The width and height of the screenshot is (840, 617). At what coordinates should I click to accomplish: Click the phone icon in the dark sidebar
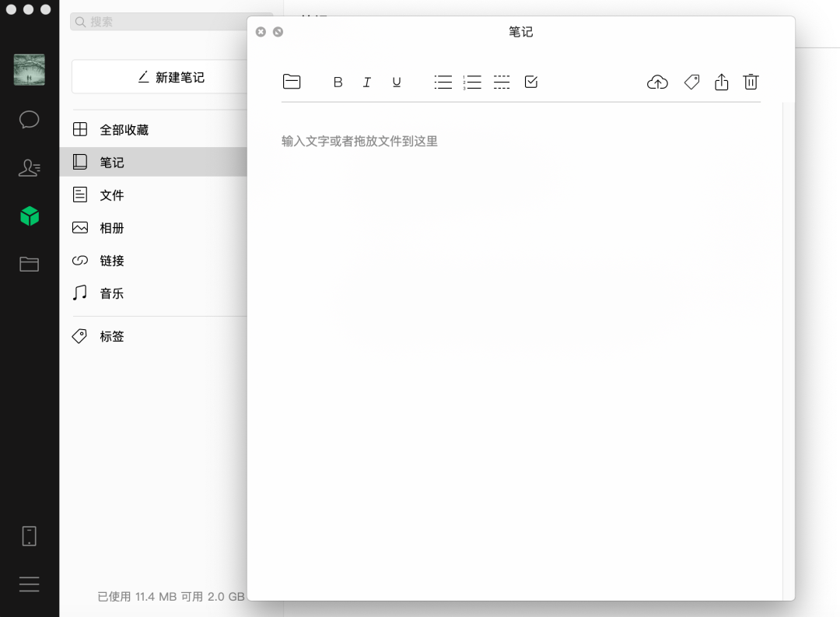point(29,536)
